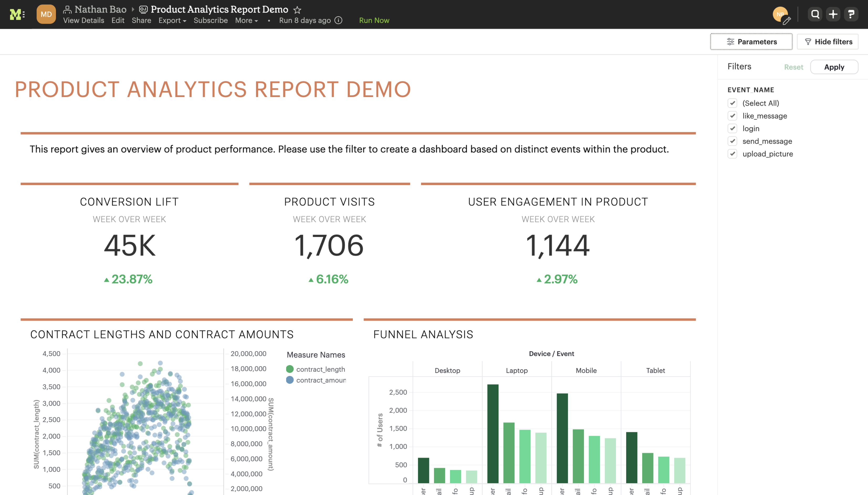Click the Edit menu item
The image size is (868, 495).
[117, 20]
